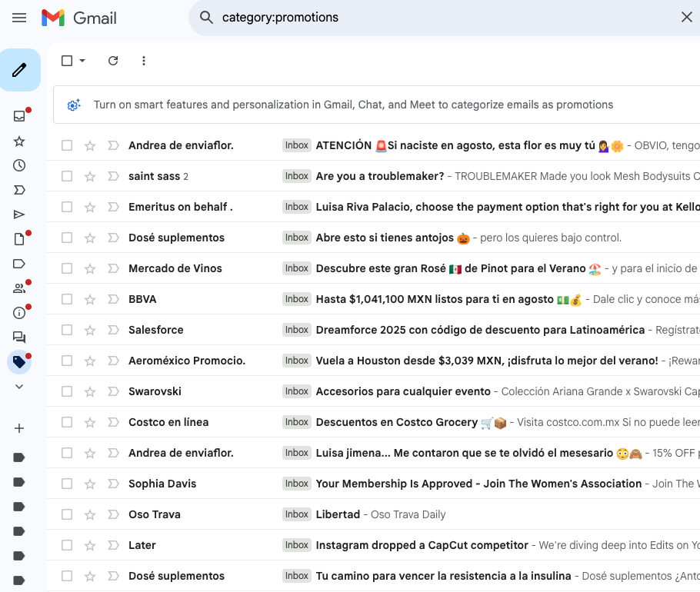Click the Inbox label on Swarovski email
This screenshot has height=592, width=700.
tap(297, 391)
